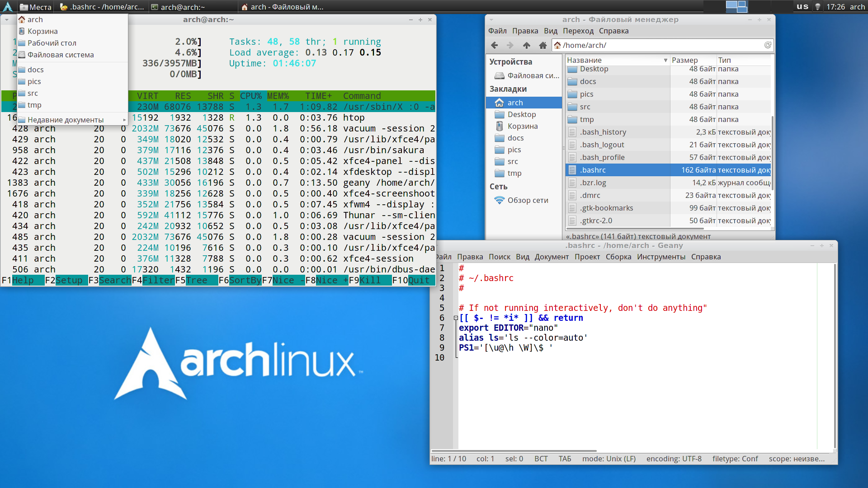Click the file list vertical scrollbar
The width and height of the screenshot is (868, 488).
772,154
